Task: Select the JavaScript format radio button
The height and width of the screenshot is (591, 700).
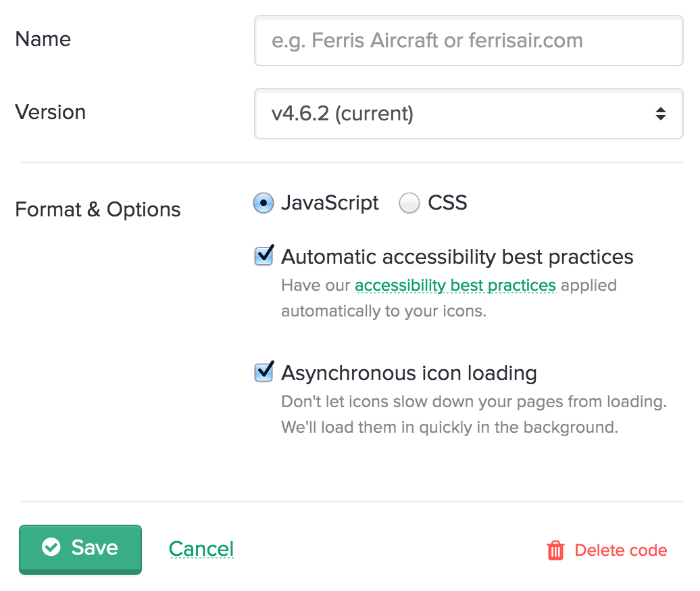Action: coord(263,202)
